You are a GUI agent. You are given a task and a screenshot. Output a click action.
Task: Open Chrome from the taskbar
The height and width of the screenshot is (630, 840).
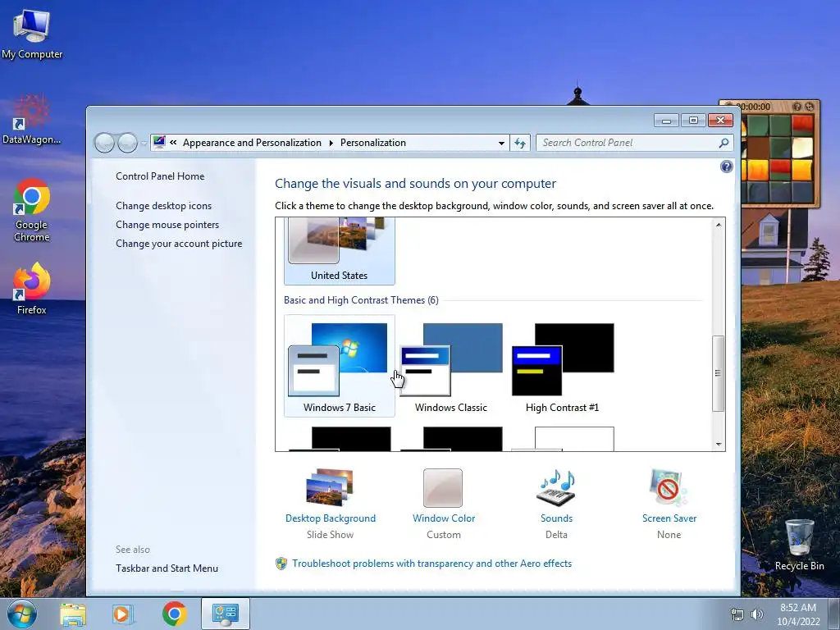click(x=175, y=614)
